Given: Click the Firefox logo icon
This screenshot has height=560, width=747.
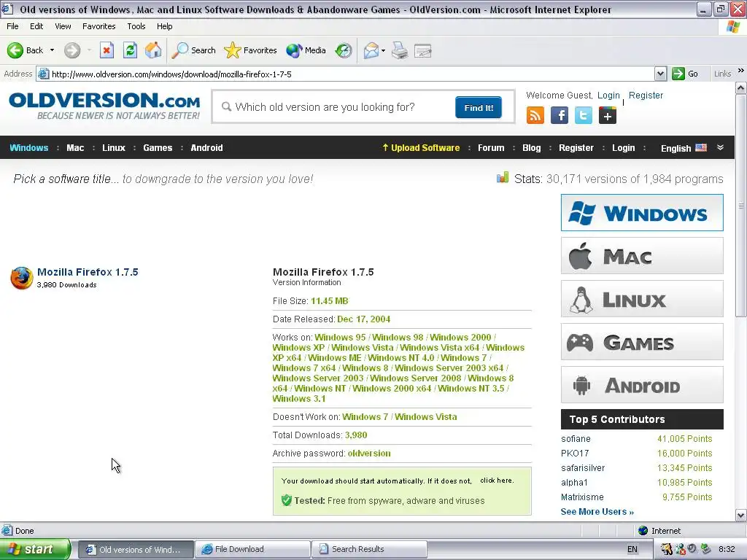Looking at the screenshot, I should (x=21, y=278).
